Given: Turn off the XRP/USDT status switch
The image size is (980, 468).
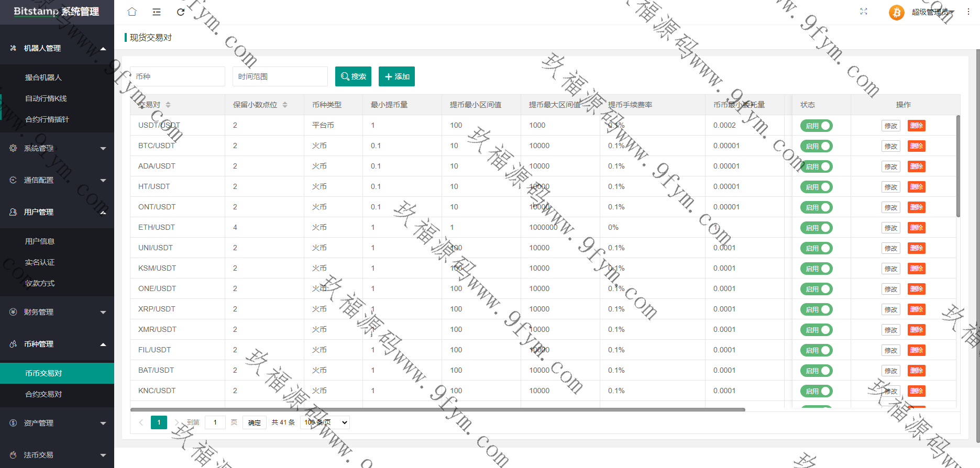Looking at the screenshot, I should click(x=816, y=309).
